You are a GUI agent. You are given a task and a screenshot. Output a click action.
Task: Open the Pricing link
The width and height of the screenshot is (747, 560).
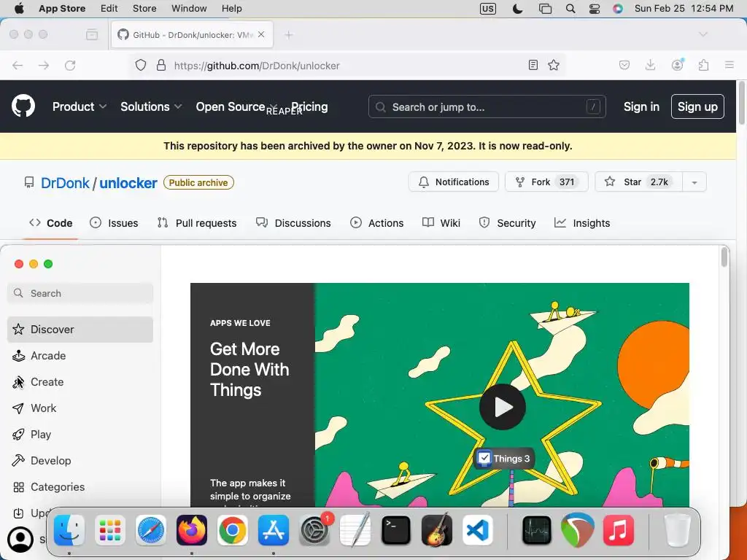pos(309,106)
